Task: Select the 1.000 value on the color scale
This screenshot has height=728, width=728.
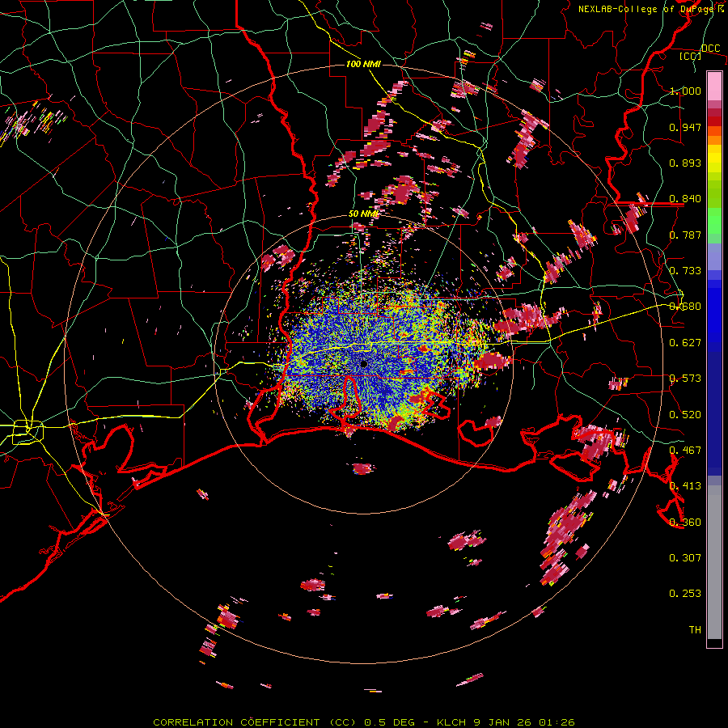Action: (685, 91)
